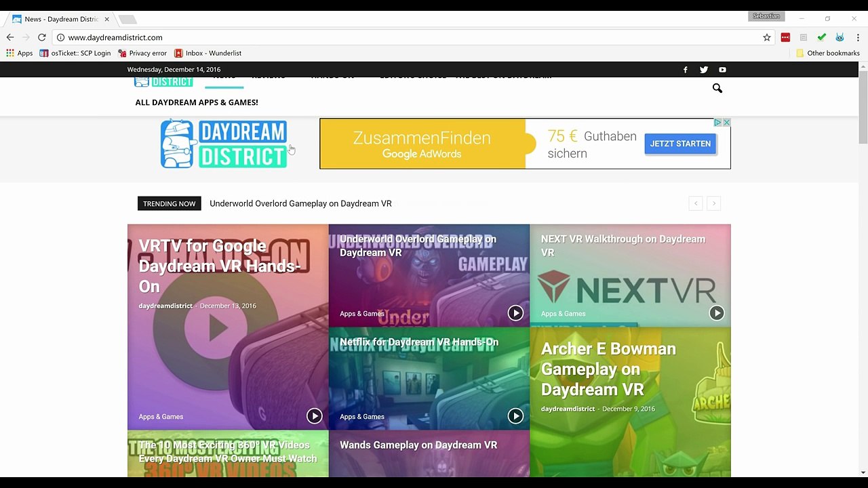868x488 pixels.
Task: Open NEXT VR Walkthrough on Daydream VR article
Action: (x=623, y=246)
